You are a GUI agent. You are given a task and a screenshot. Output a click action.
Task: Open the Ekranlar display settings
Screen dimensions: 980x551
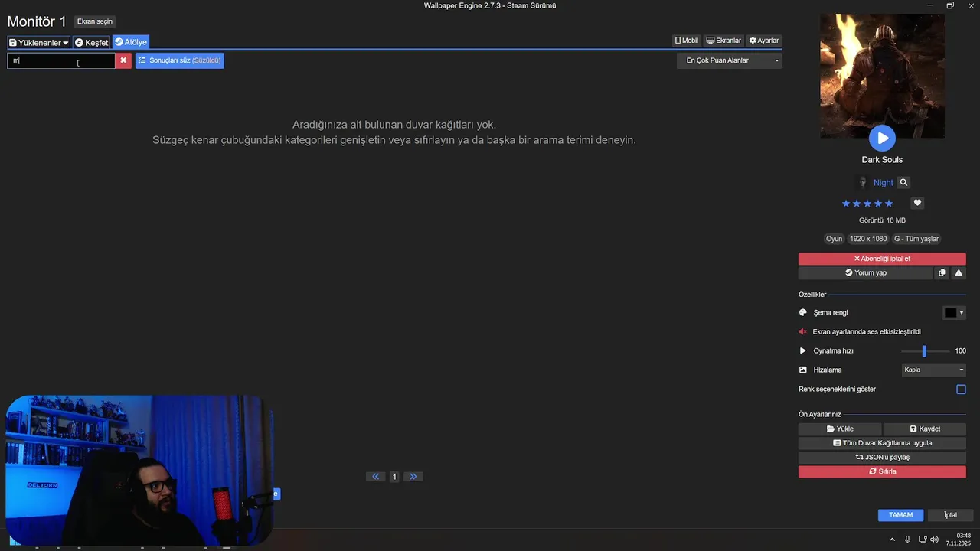[724, 41]
